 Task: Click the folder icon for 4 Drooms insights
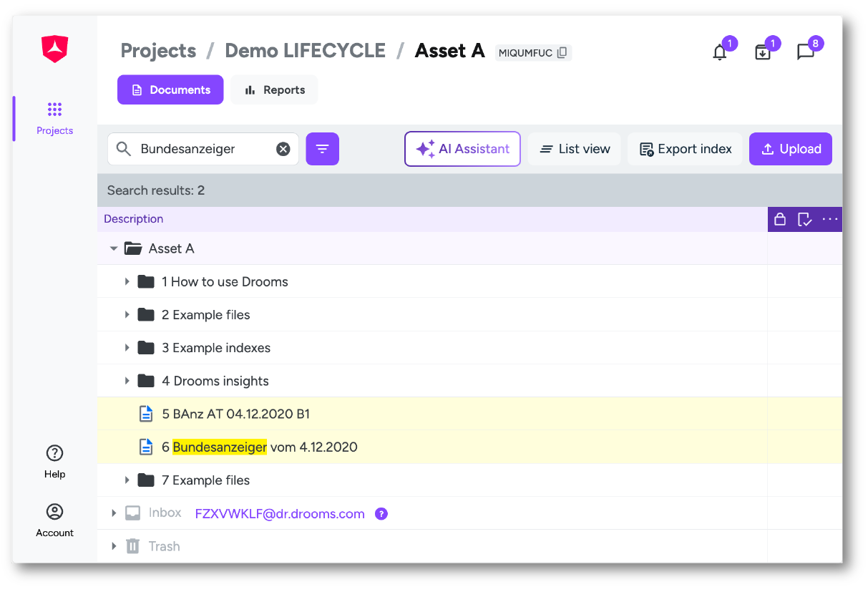tap(146, 381)
